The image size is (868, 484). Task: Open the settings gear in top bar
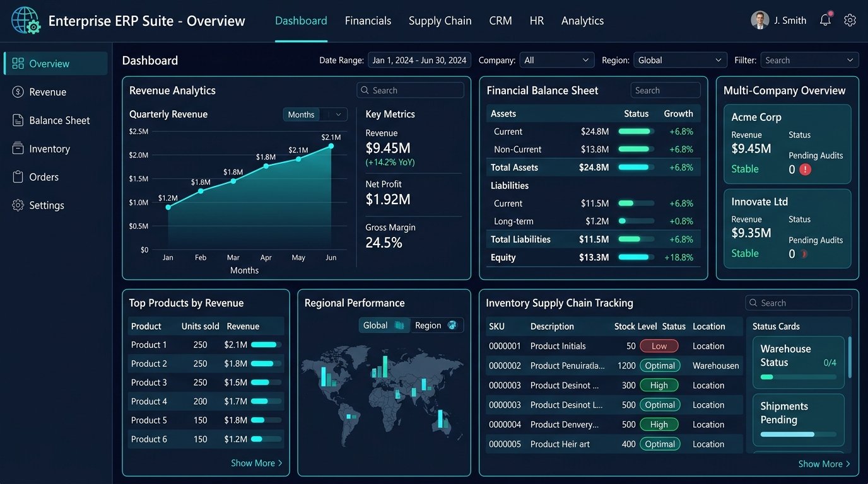pos(850,20)
